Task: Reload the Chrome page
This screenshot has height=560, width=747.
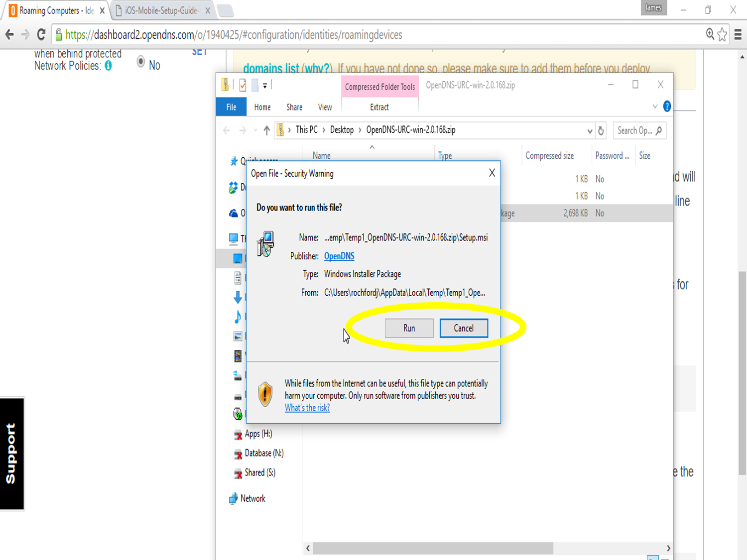Action: point(41,34)
